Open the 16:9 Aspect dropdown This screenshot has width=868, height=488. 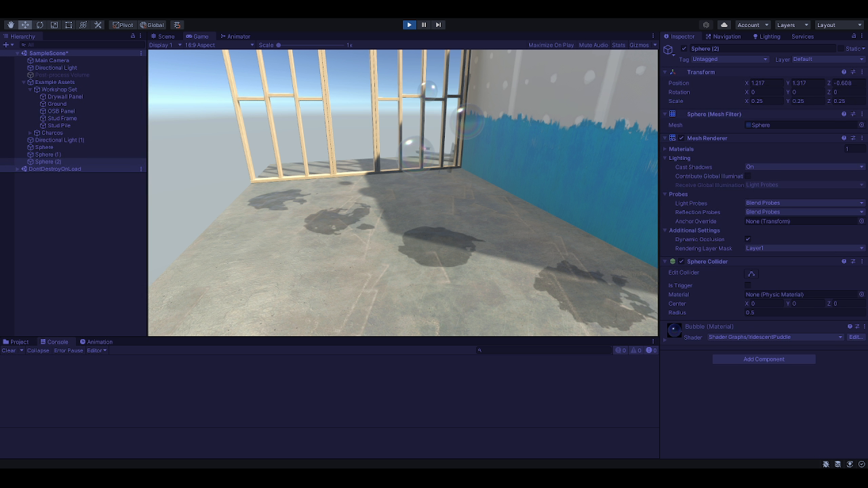click(219, 45)
